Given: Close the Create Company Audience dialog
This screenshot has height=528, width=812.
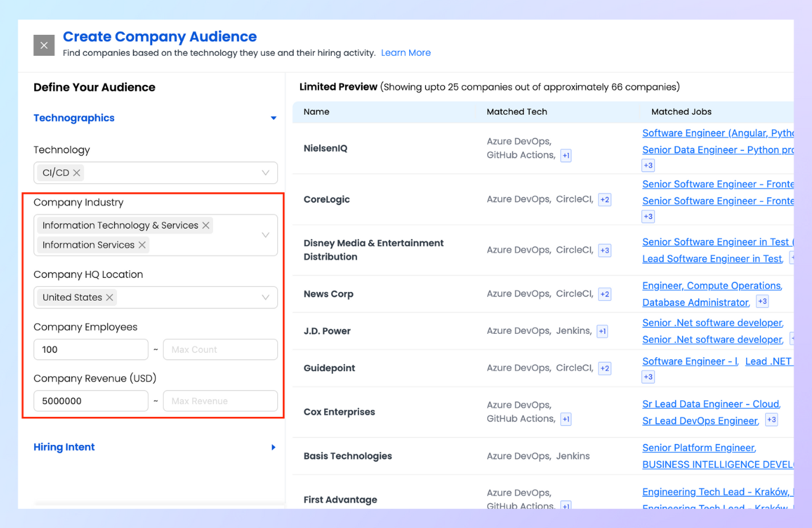Looking at the screenshot, I should pyautogui.click(x=44, y=45).
